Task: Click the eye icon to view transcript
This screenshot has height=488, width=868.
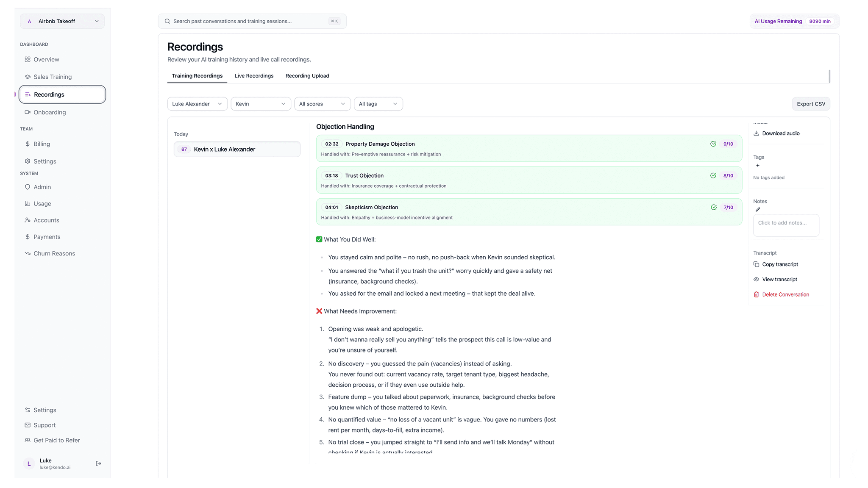Action: [x=757, y=280]
